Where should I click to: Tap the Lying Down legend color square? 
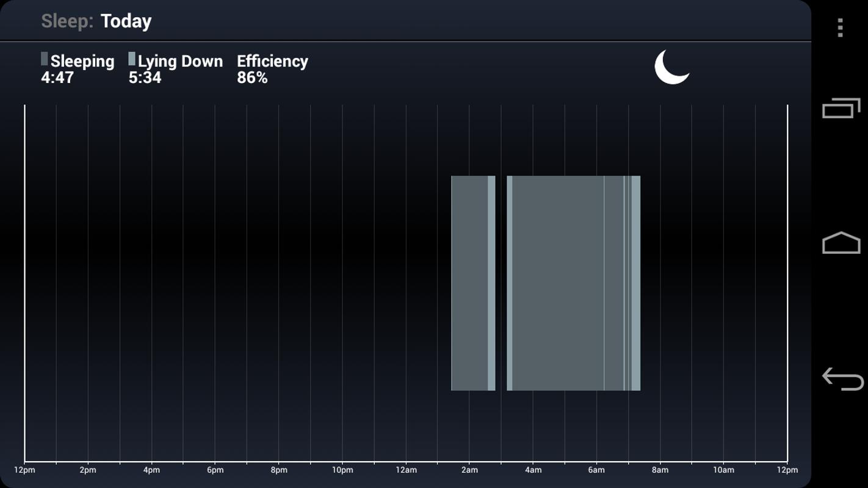(x=132, y=59)
